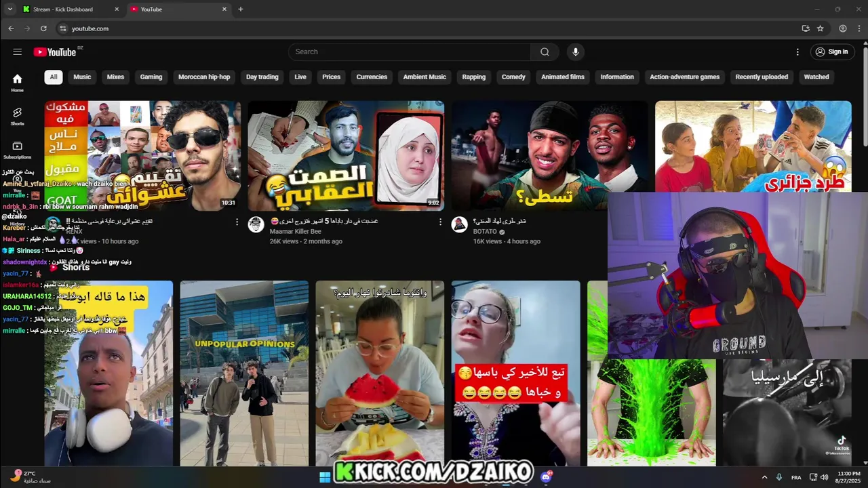This screenshot has width=868, height=488.
Task: Open the tab search dropdown arrow
Action: tap(9, 9)
